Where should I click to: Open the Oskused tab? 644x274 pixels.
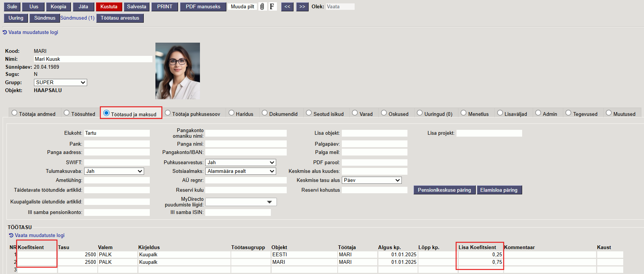coord(384,113)
